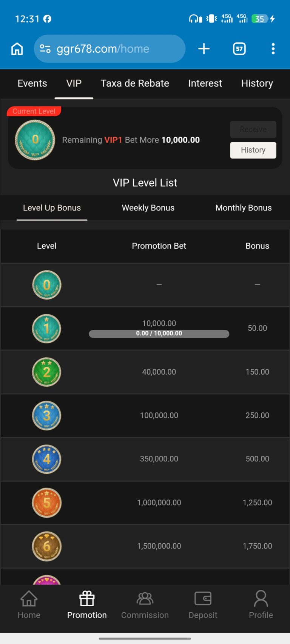The height and width of the screenshot is (644, 290).
Task: Open the browser three-dot menu
Action: [x=273, y=49]
